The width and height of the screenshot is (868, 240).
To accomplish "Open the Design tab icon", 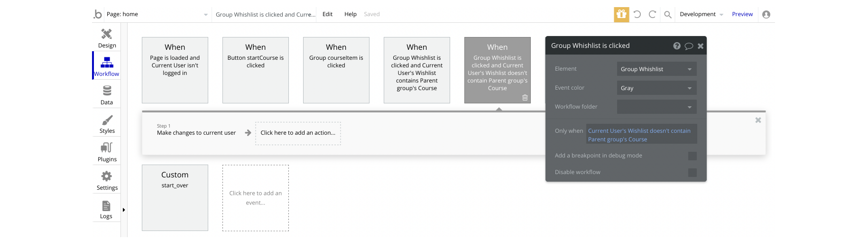I will 107,34.
